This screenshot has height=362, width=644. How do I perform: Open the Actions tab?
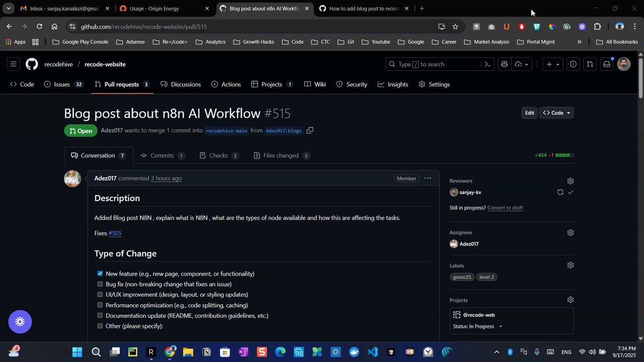point(226,84)
